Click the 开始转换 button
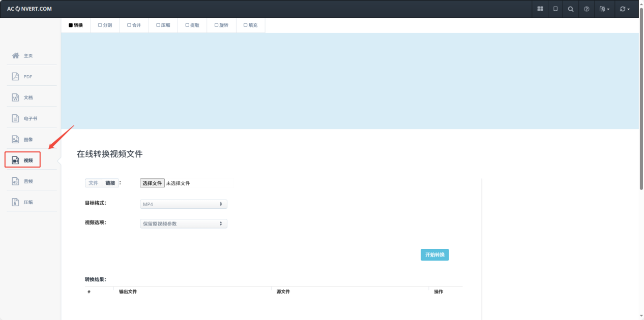Viewport: 644px width, 320px height. (x=435, y=255)
